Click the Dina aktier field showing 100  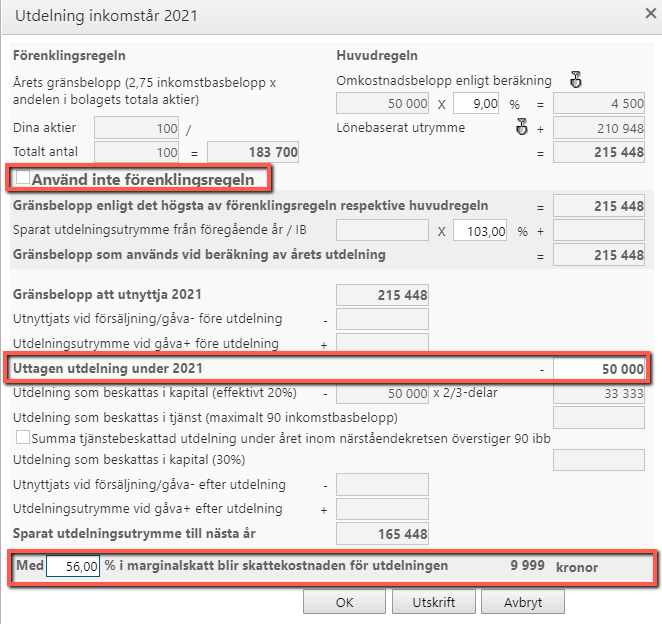(x=136, y=128)
